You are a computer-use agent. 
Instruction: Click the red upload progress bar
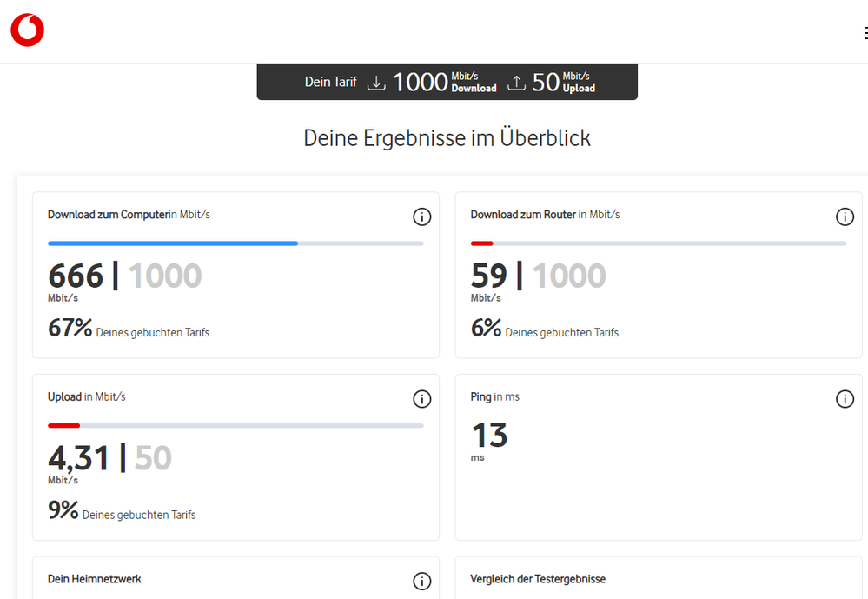tap(64, 425)
